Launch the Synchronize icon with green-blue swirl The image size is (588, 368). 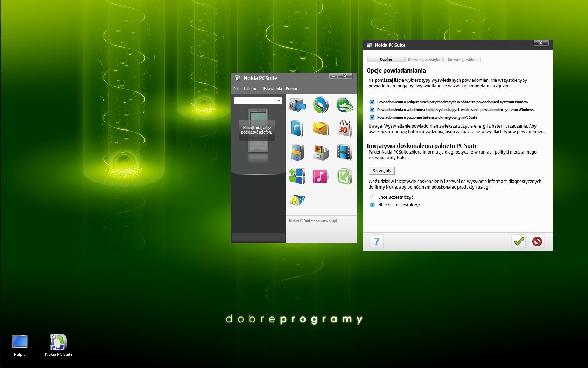[321, 105]
